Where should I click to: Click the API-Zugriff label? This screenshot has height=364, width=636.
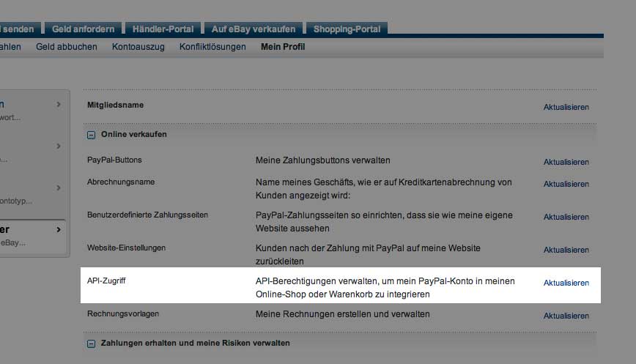tap(106, 281)
